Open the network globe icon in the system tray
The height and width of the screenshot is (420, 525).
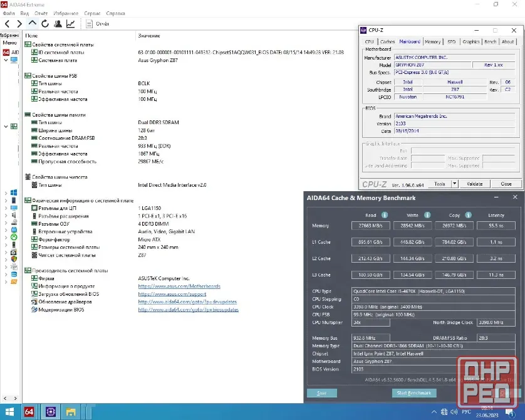pos(444,412)
